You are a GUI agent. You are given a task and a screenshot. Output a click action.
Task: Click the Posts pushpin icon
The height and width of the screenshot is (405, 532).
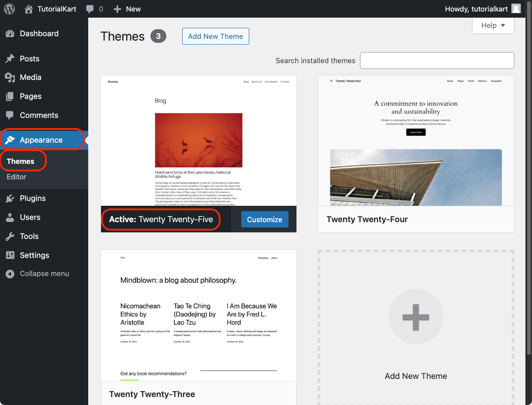(x=10, y=59)
